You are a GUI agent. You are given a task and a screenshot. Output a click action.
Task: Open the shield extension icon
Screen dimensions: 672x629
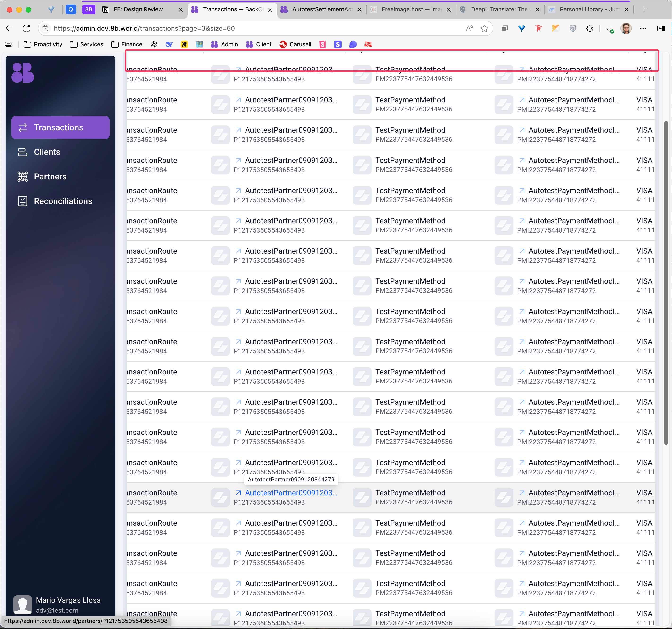click(x=573, y=28)
